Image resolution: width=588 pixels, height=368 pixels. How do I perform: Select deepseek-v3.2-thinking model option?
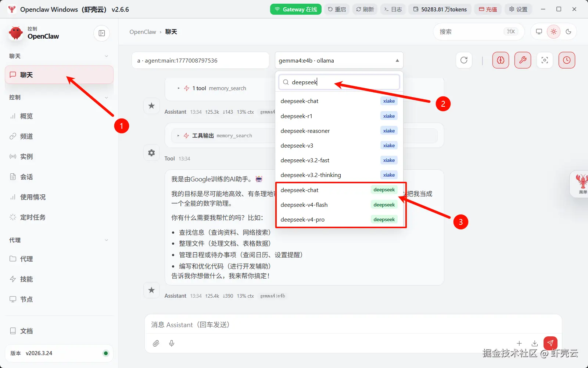click(339, 175)
